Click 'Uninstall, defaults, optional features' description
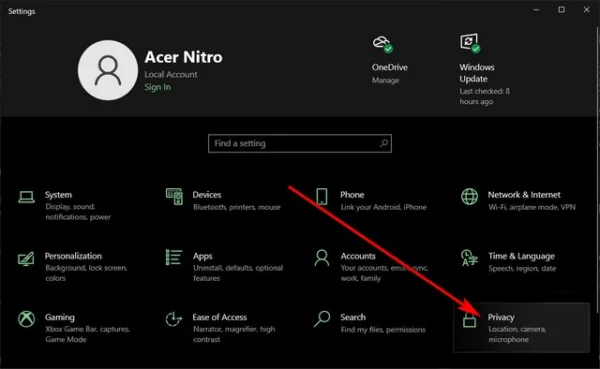The height and width of the screenshot is (369, 600). pos(238,273)
